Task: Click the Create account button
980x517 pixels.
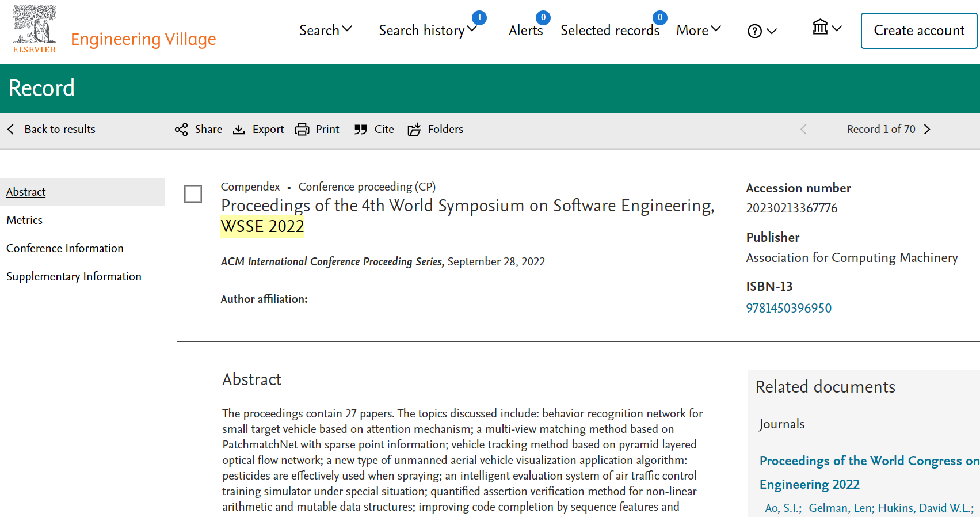Action: click(x=919, y=31)
